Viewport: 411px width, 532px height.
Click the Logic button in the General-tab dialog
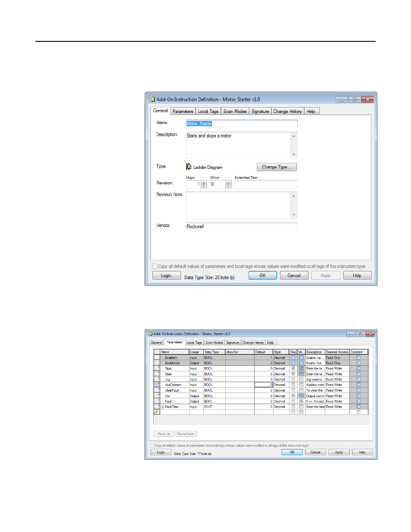pos(166,275)
